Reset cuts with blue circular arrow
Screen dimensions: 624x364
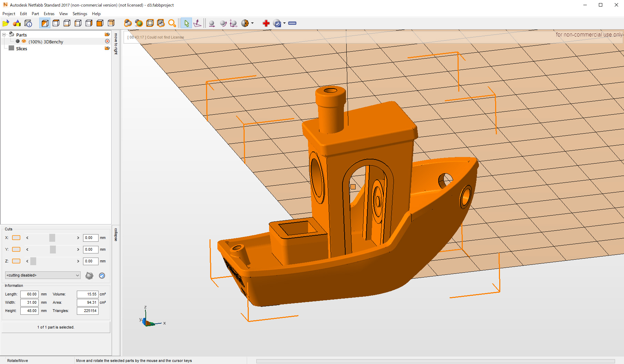coord(102,275)
